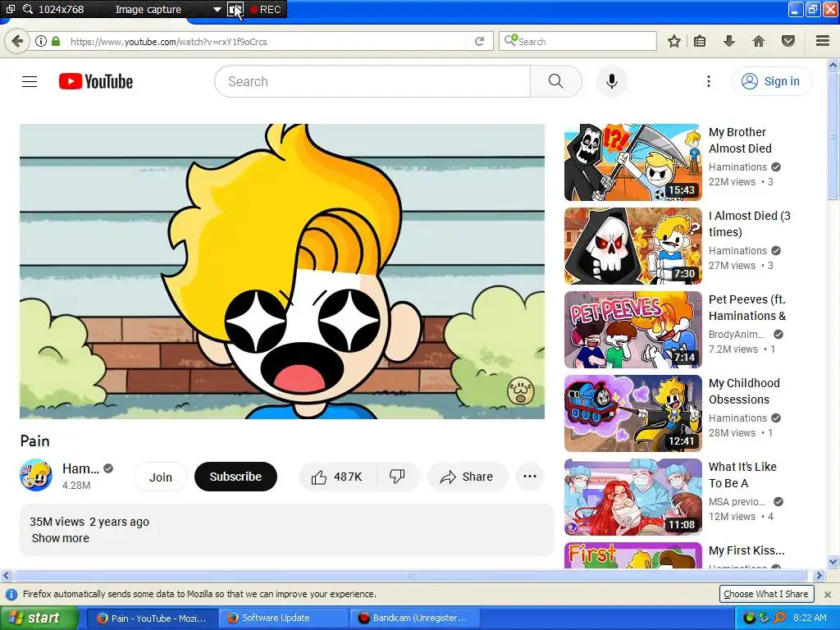Click the Join membership button

click(160, 477)
